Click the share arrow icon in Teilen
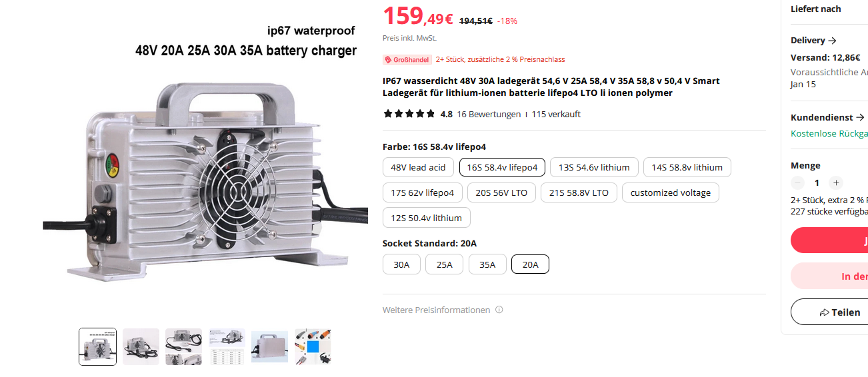 coord(825,312)
